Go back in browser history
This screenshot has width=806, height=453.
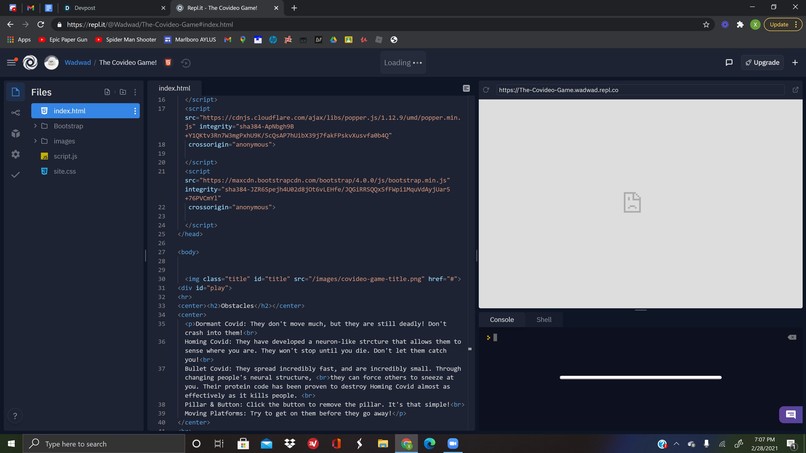click(10, 24)
